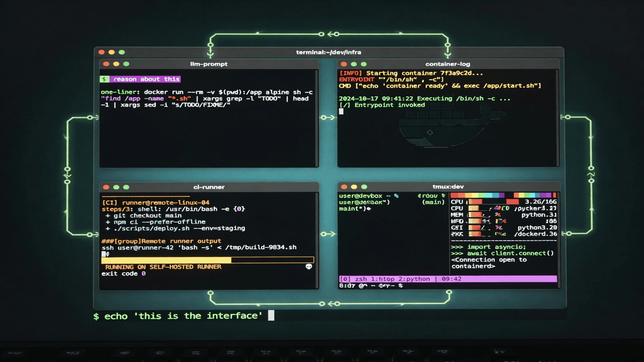
Task: Click '>>> await client.connect()' python line
Action: (x=502, y=253)
